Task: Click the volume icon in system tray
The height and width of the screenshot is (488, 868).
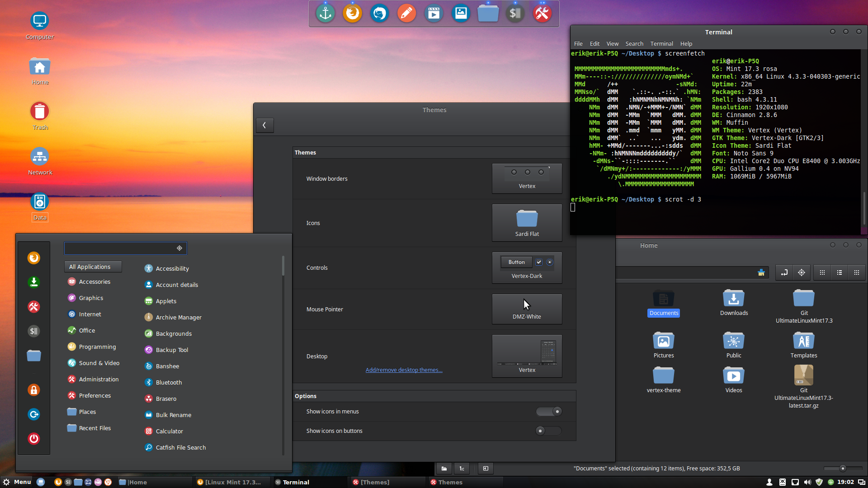Action: 808,482
